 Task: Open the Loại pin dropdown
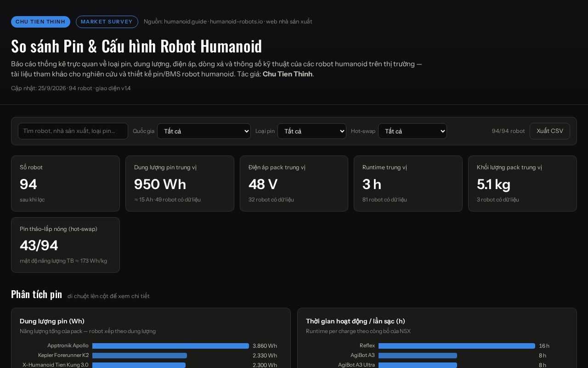[312, 131]
